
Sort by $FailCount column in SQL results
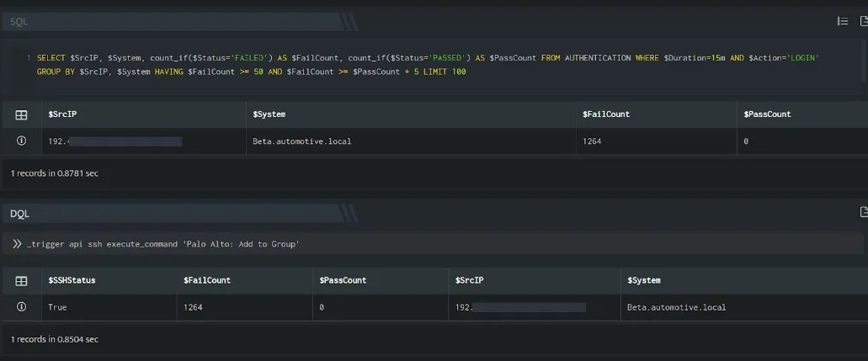[605, 114]
